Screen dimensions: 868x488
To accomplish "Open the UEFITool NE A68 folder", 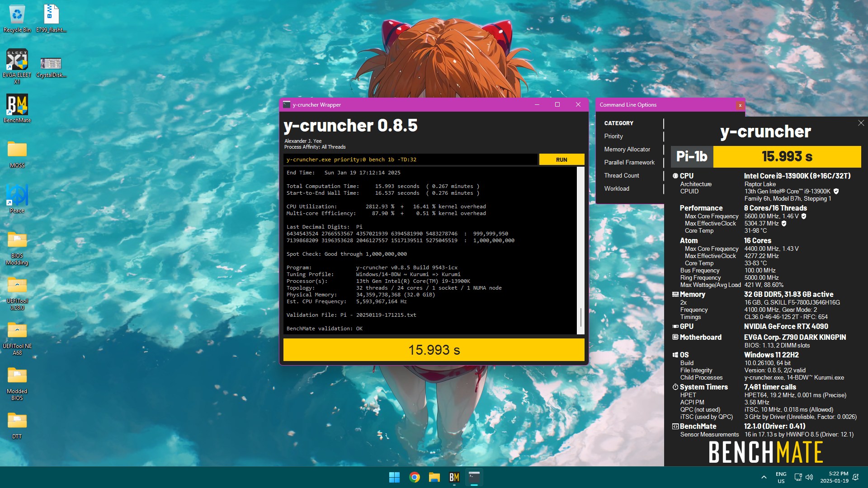I will click(17, 338).
